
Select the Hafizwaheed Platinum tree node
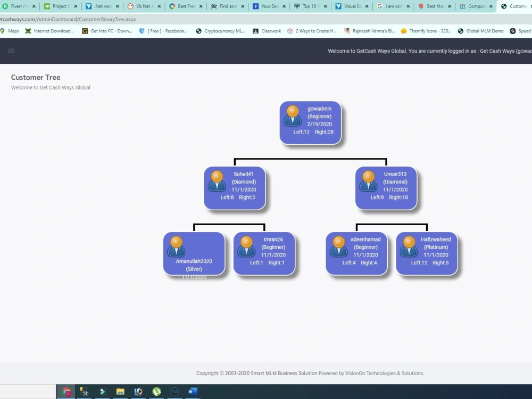pyautogui.click(x=427, y=254)
